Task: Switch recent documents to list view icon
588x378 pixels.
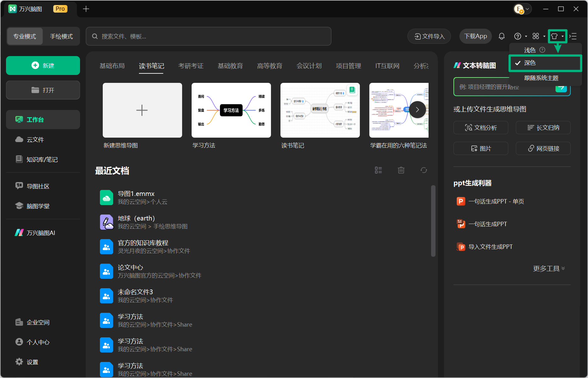Action: (x=378, y=170)
